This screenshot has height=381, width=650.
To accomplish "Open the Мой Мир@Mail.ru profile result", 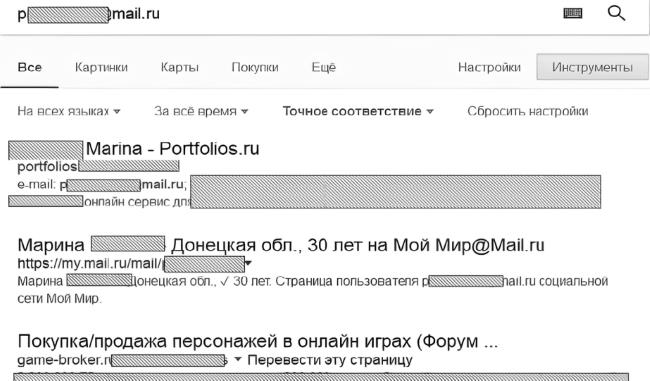I will 281,245.
